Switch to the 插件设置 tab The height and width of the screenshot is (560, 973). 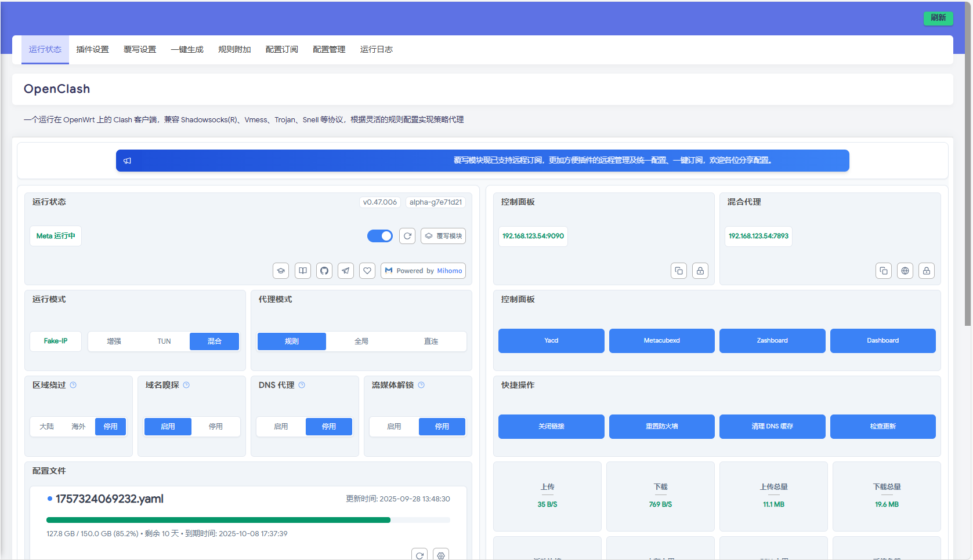coord(93,50)
